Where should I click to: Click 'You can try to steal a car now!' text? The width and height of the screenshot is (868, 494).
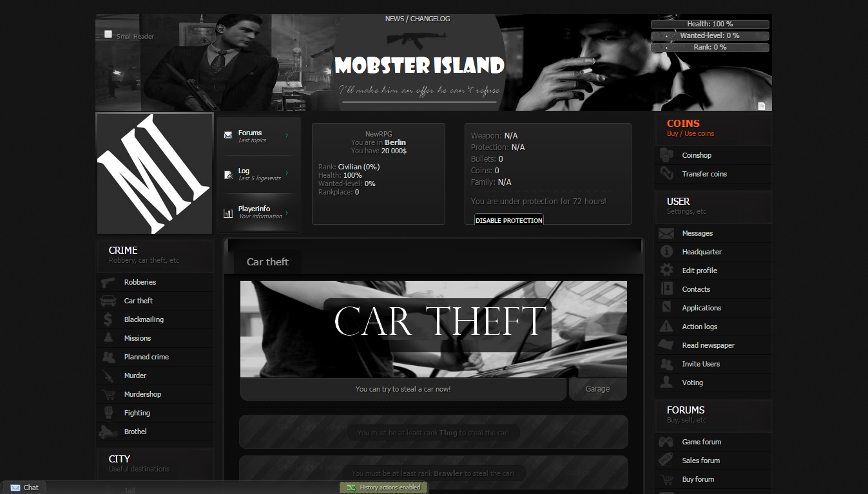click(403, 389)
